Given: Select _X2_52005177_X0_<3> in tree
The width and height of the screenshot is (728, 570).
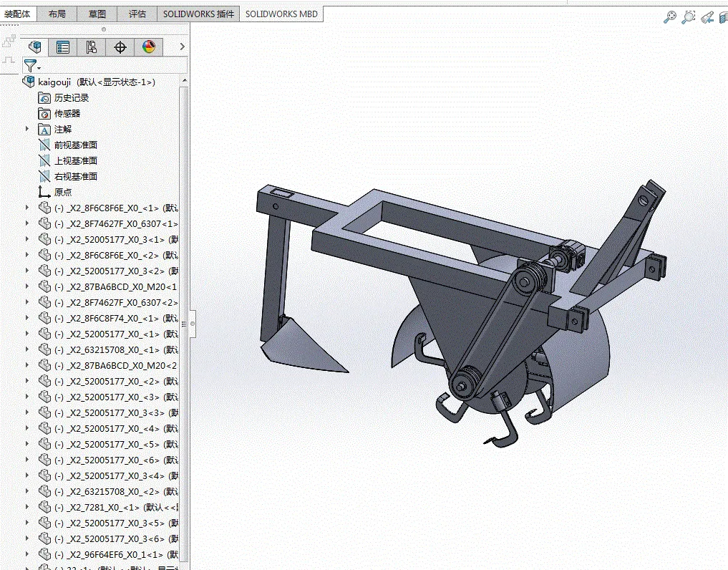Looking at the screenshot, I should (x=116, y=397).
